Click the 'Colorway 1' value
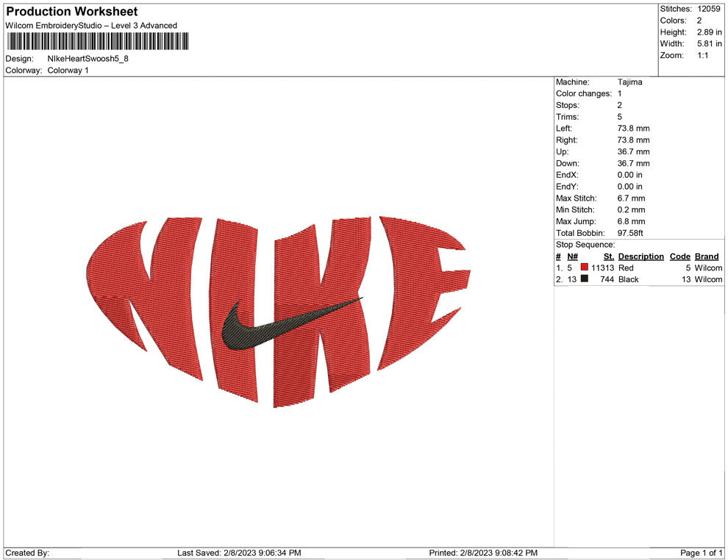 pyautogui.click(x=68, y=70)
